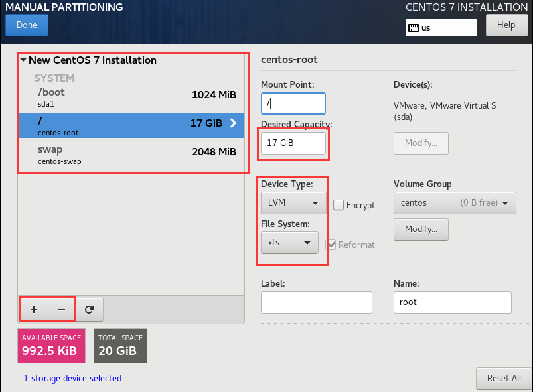Open the File System xfs dropdown

click(289, 243)
